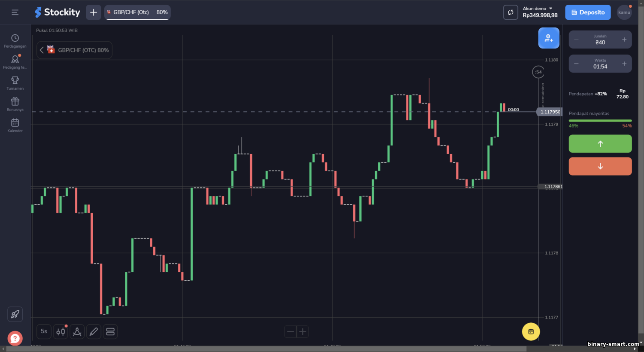Click the Stockity logo
Image resolution: width=644 pixels, height=352 pixels.
point(58,12)
